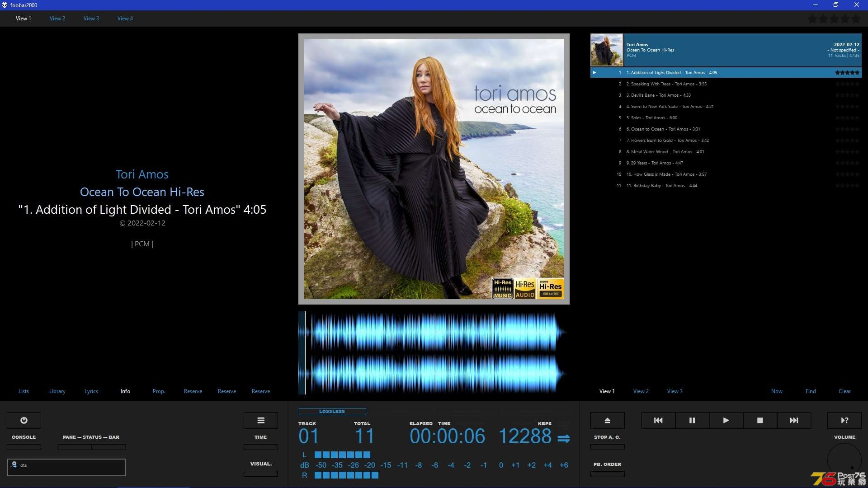Click the Hi-Res badges on the album cover
Image resolution: width=868 pixels, height=488 pixels.
click(528, 288)
